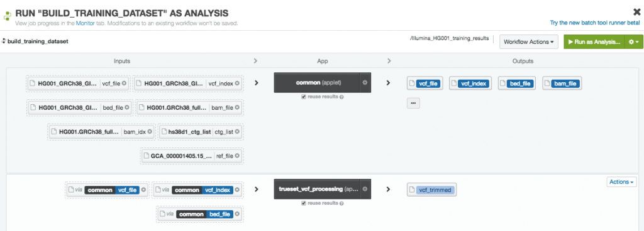Remove ctg_list input via its x icon
This screenshot has width=644, height=231.
click(x=237, y=132)
